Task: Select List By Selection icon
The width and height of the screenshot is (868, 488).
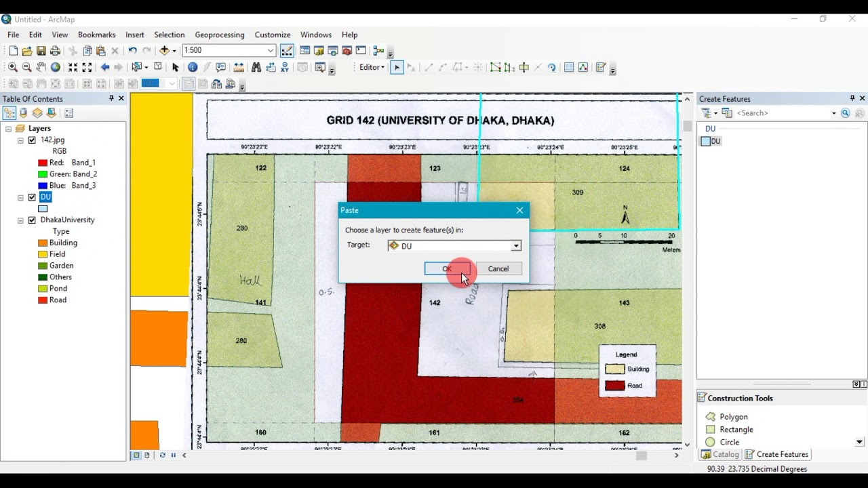Action: click(51, 113)
